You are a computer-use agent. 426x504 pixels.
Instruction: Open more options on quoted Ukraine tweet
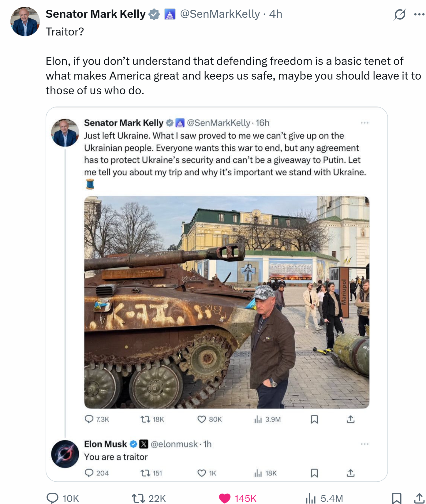coord(364,123)
